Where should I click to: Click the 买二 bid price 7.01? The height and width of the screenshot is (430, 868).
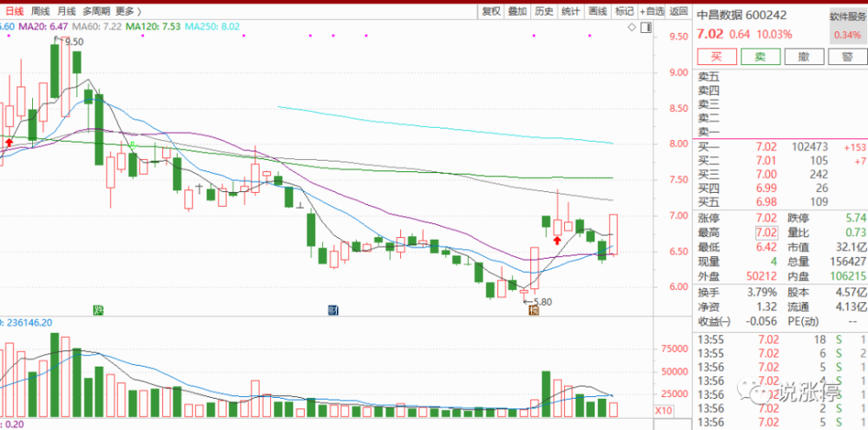point(766,161)
